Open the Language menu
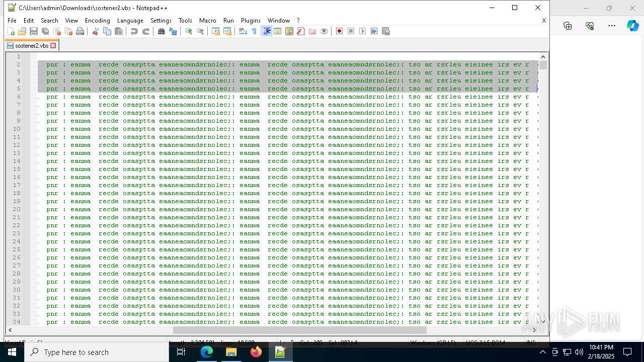Image resolution: width=644 pixels, height=362 pixels. pos(130,21)
